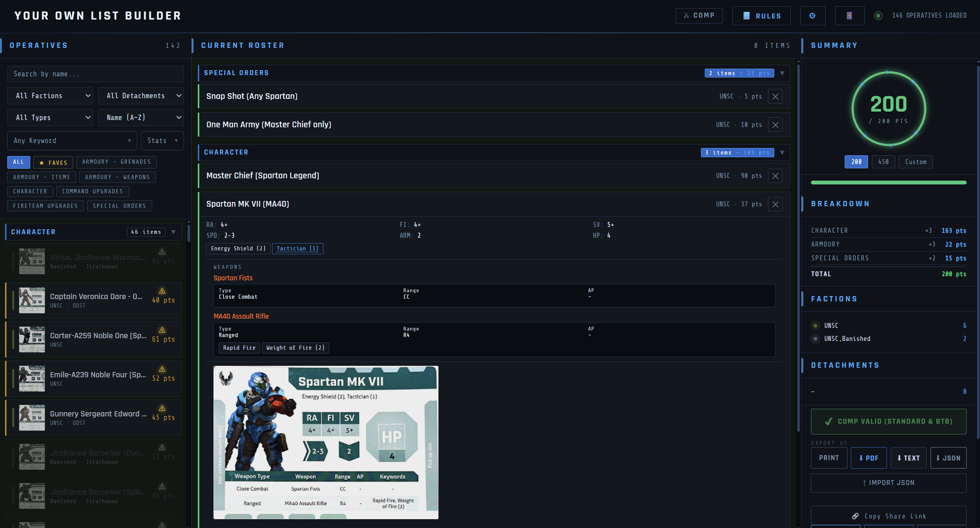Click warning icon on Emile-A239 Noble Four
The image size is (980, 528).
162,369
